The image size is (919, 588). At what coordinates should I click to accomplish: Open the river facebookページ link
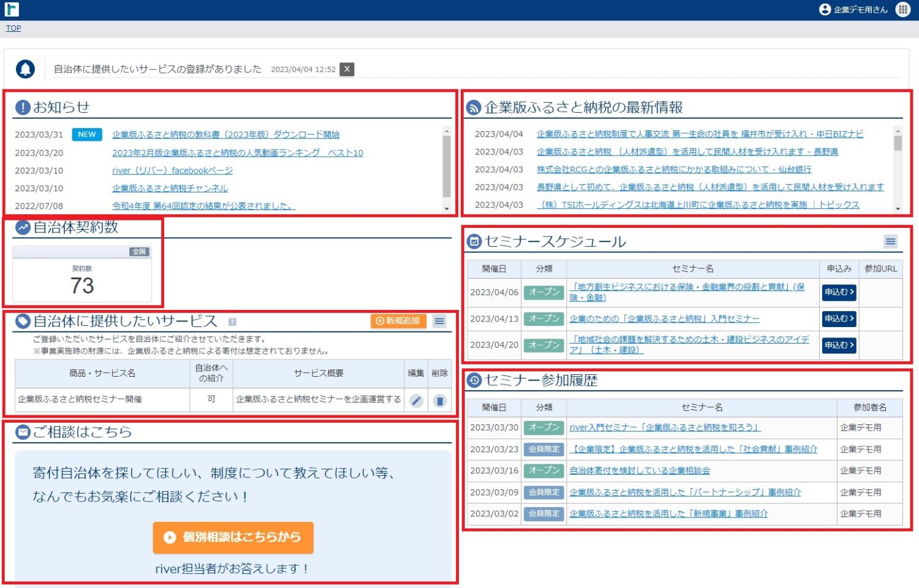(x=172, y=170)
